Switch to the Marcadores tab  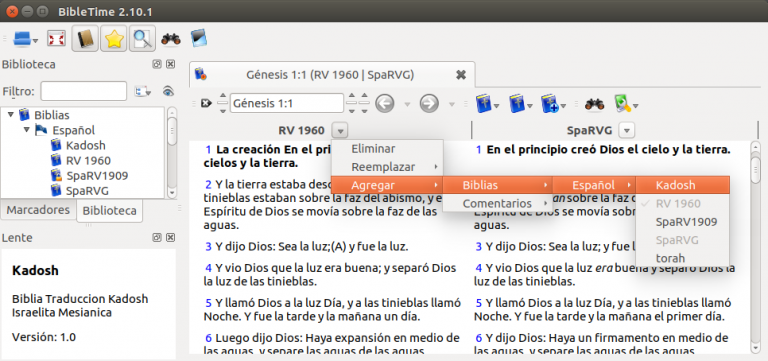38,210
